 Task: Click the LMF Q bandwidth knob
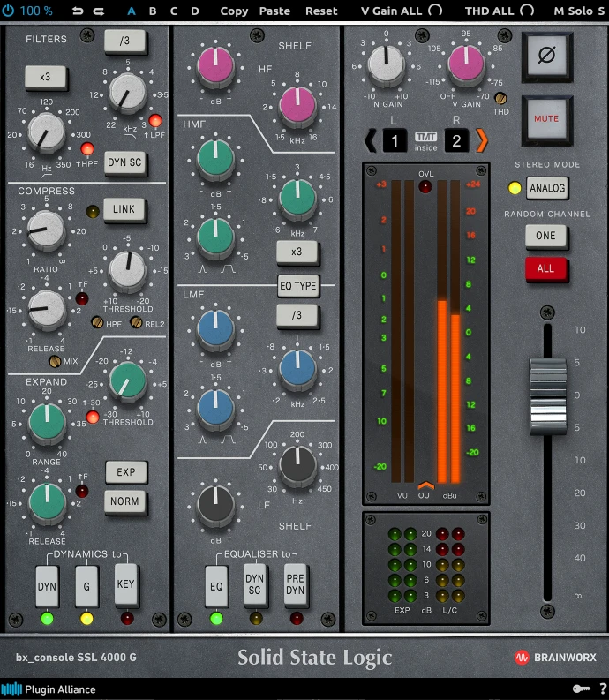click(215, 408)
